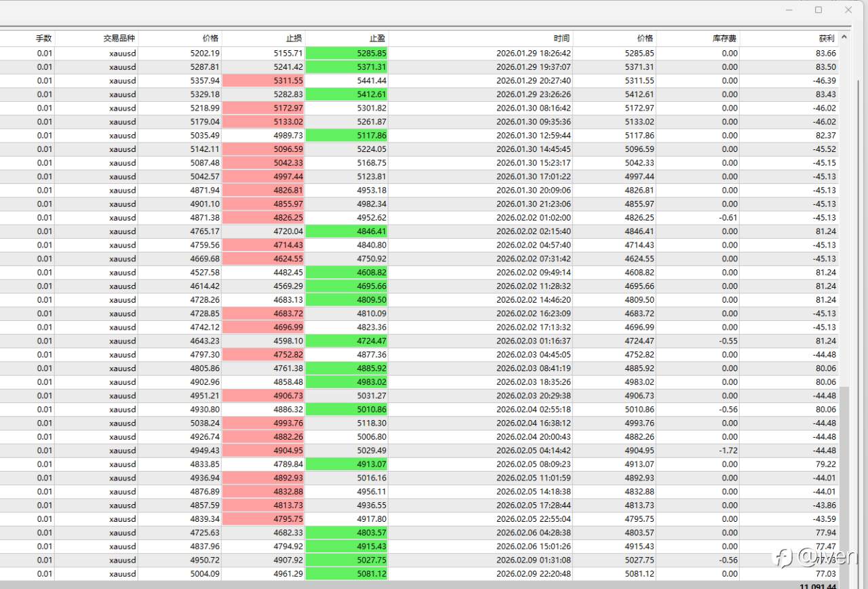
Task: Select the profit value 83.66
Action: point(826,53)
